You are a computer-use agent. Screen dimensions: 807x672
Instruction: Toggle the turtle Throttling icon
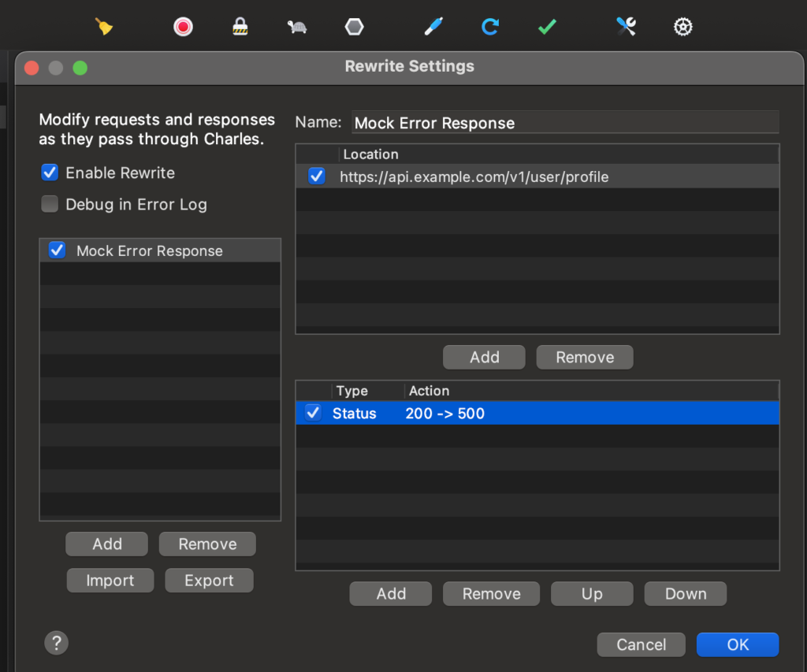click(297, 27)
